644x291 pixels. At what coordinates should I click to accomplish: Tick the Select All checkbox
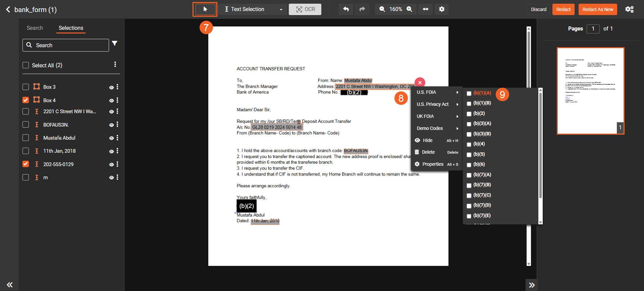coord(26,65)
